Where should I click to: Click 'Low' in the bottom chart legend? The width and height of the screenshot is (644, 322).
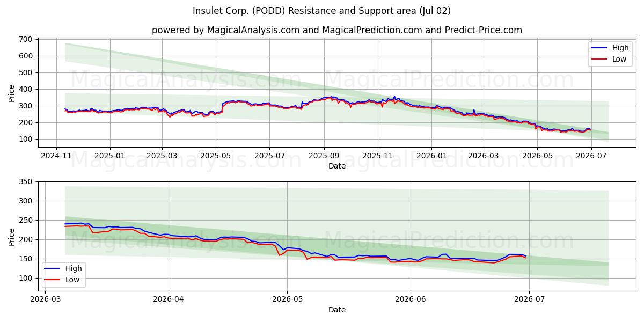pyautogui.click(x=73, y=280)
